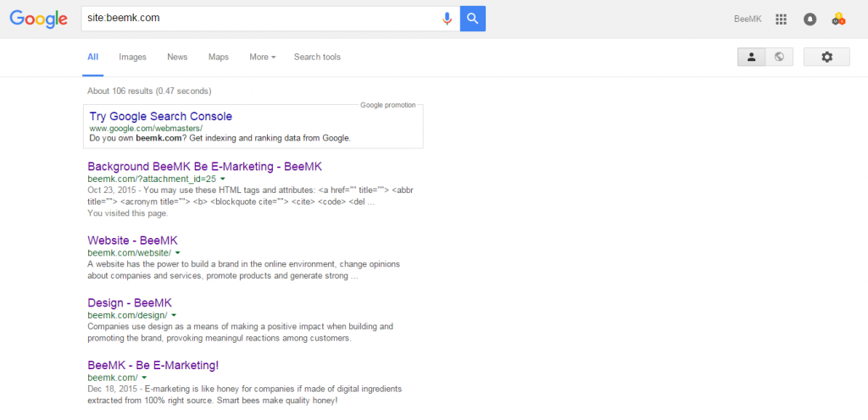Open the BeeMK account avatar
868x420 pixels.
[x=838, y=19]
